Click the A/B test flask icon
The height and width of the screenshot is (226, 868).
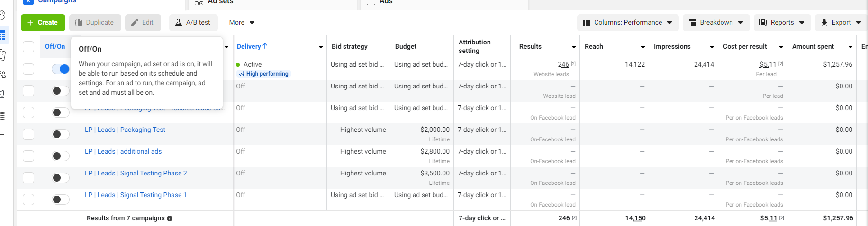click(x=179, y=23)
